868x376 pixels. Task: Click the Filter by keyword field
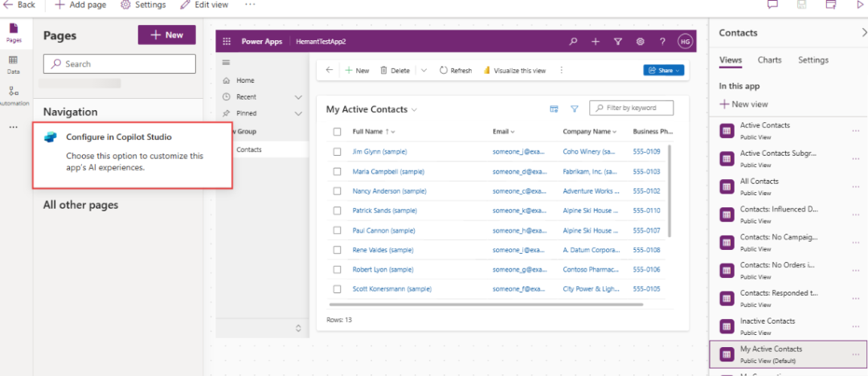pos(632,108)
